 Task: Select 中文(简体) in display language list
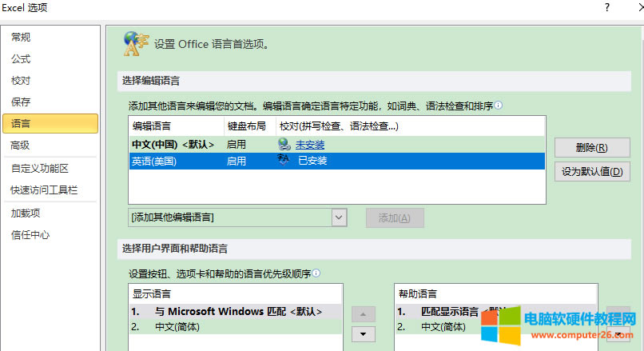point(236,327)
